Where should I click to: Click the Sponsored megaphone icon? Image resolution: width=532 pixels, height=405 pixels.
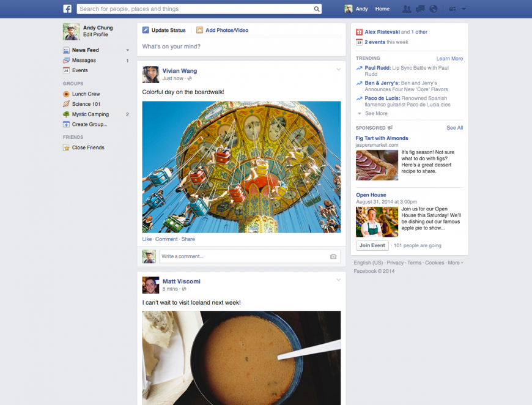[390, 128]
